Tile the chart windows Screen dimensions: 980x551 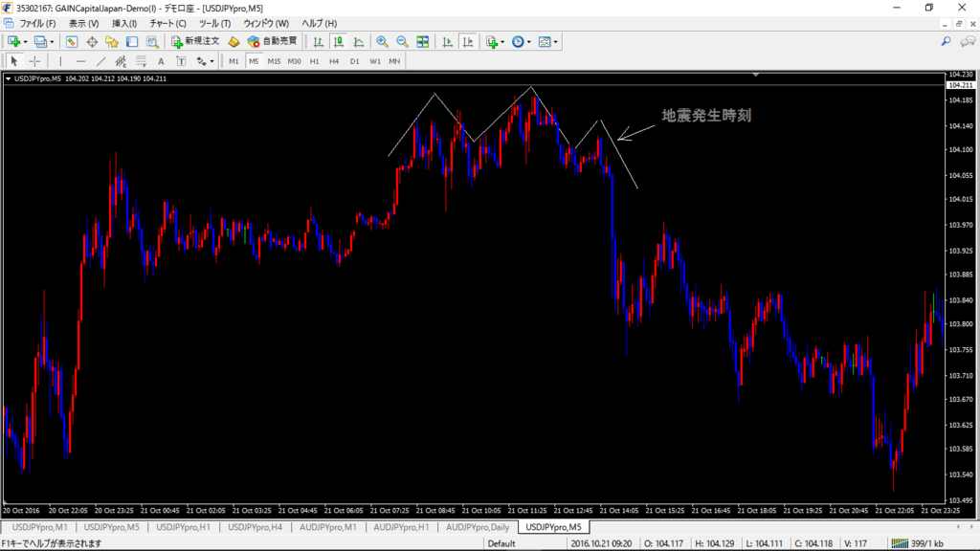(x=422, y=42)
